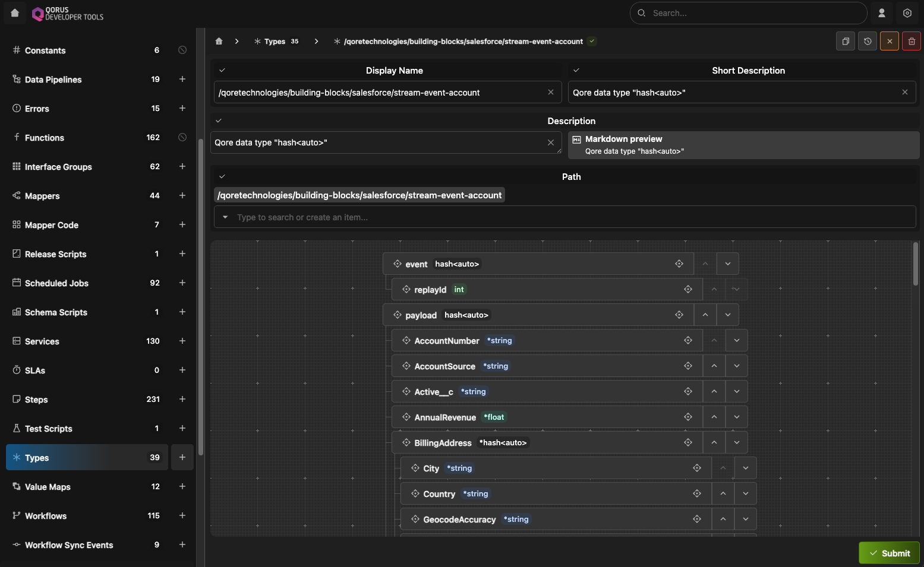The image size is (924, 567).
Task: Add a new Workflow with plus icon
Action: [x=182, y=515]
